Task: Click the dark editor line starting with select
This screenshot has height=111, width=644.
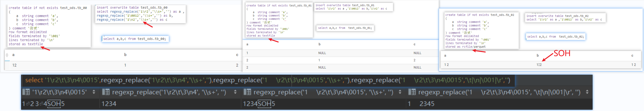Action: pos(267,80)
